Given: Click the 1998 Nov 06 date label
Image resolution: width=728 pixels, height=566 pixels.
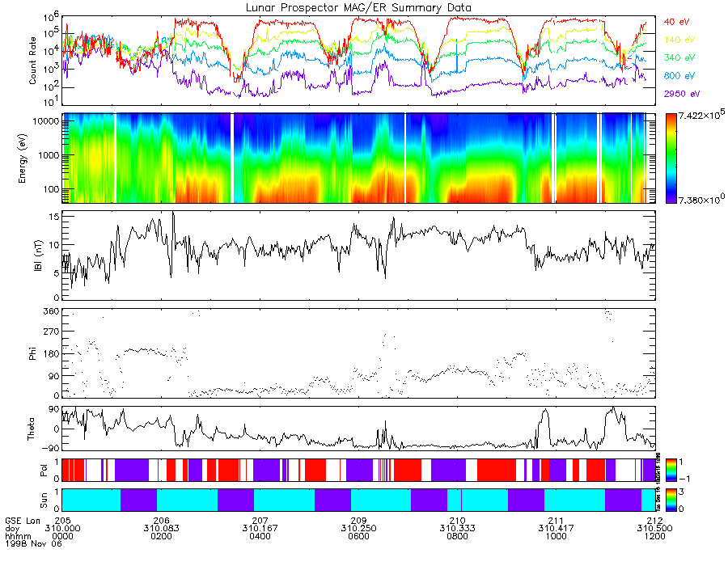Looking at the screenshot, I should 33,543.
